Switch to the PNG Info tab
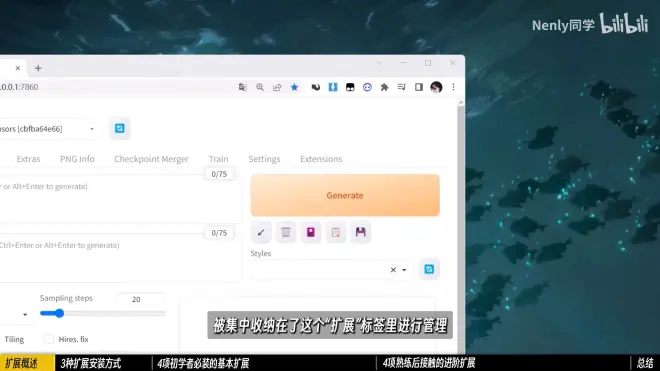Viewport: 660px width, 371px height. (x=77, y=159)
